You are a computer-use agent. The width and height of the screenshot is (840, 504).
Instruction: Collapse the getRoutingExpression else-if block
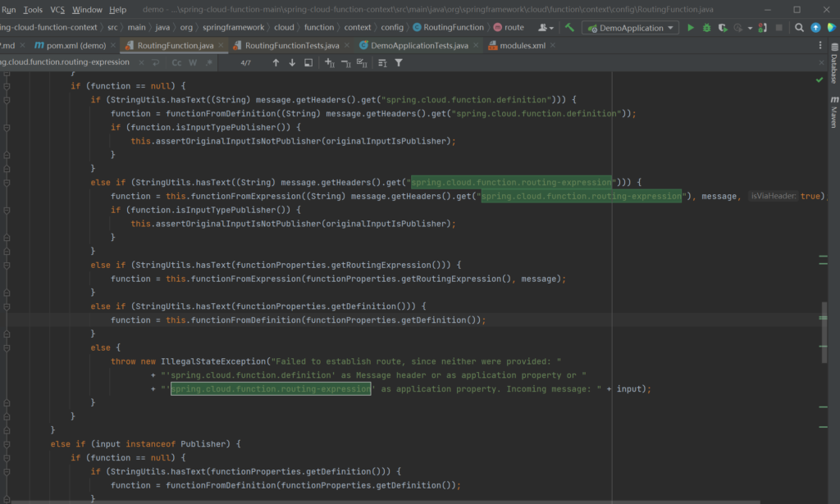[7, 266]
